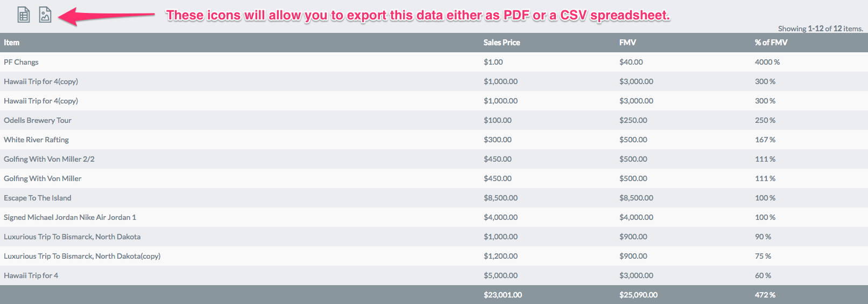This screenshot has height=304, width=868.
Task: Click the total FMV $25,090.00
Action: click(638, 295)
